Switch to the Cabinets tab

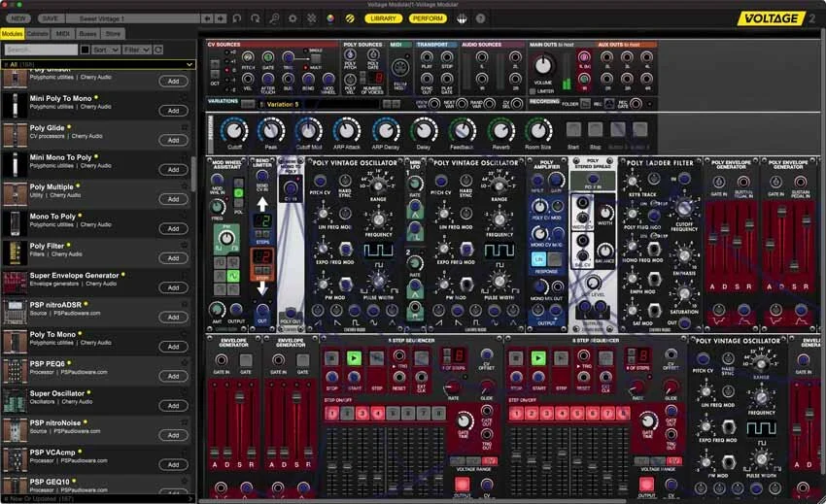[x=37, y=34]
